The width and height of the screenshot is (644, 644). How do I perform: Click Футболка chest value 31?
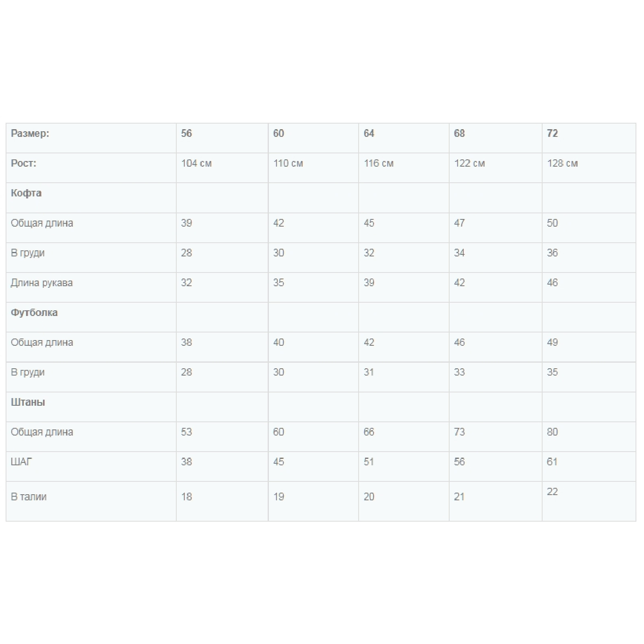point(369,372)
